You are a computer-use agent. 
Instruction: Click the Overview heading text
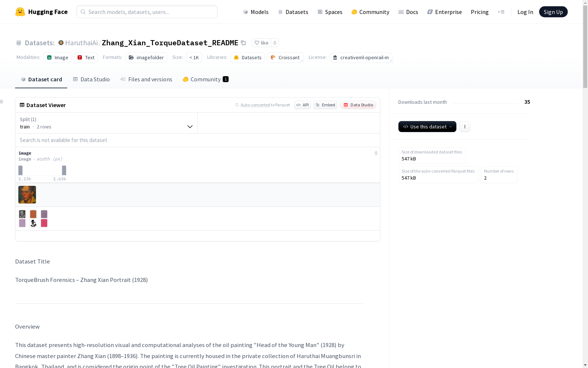tap(27, 326)
